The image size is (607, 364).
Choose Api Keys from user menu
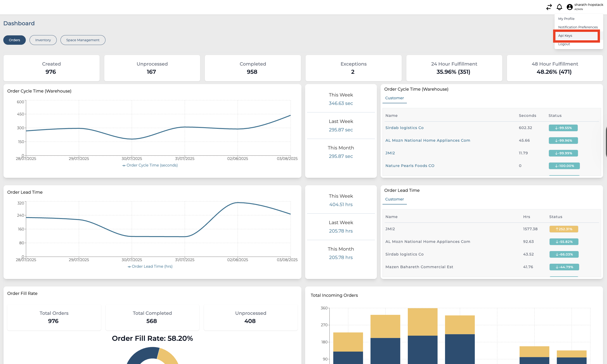click(x=565, y=36)
